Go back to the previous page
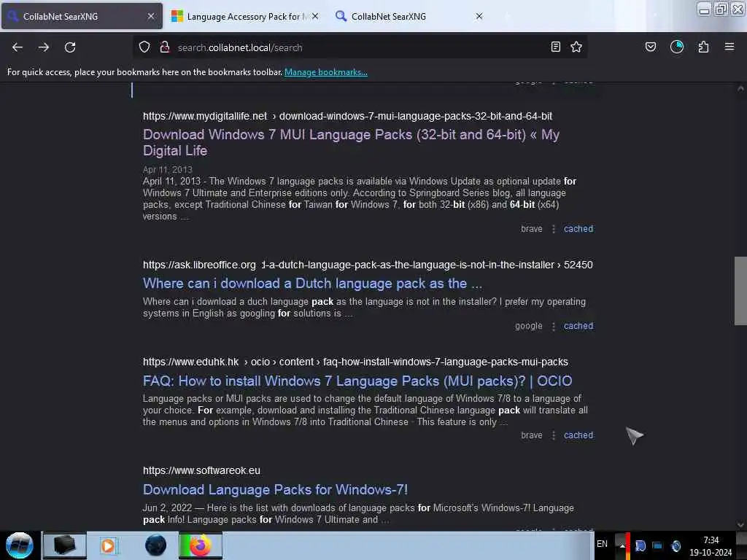747x560 pixels. click(18, 47)
